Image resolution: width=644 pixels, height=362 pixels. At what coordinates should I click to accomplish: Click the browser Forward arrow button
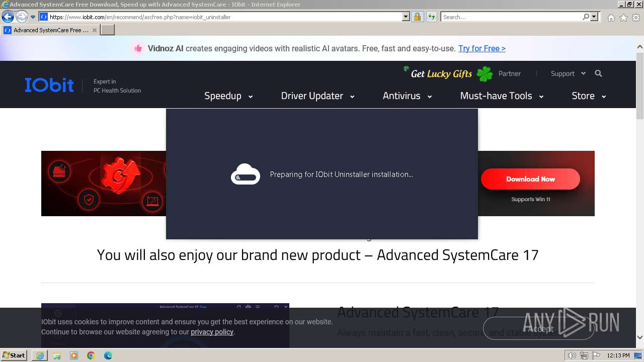[22, 17]
